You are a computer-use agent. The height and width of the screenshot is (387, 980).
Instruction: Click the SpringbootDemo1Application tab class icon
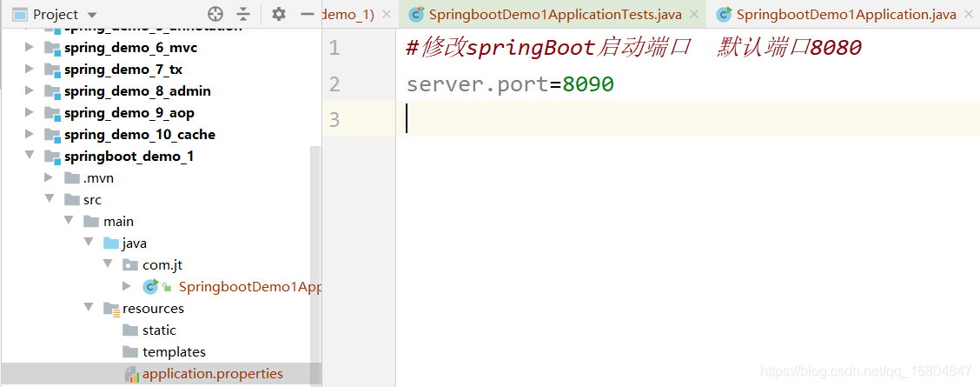725,14
